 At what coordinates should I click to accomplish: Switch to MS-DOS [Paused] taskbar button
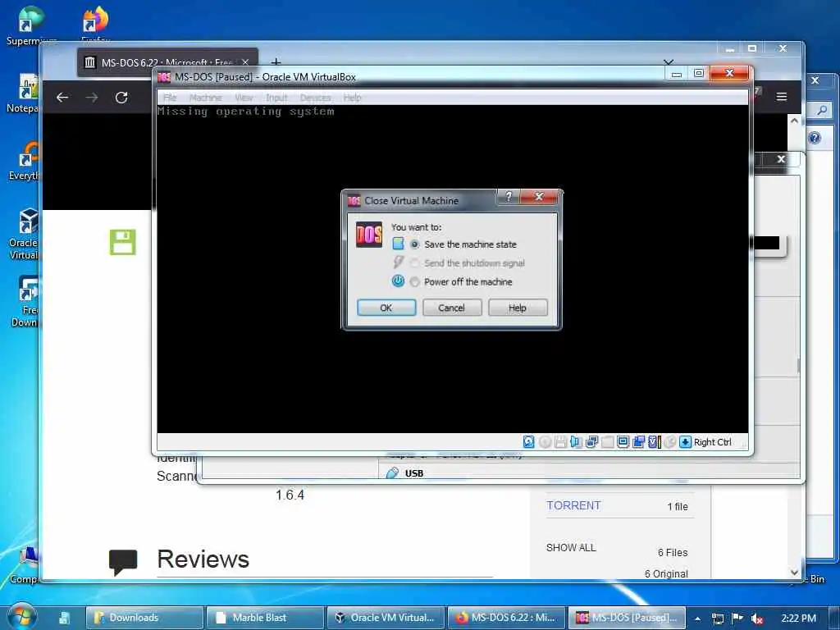point(627,617)
